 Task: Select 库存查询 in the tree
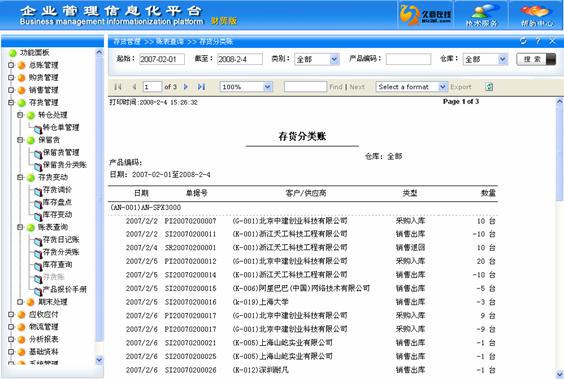click(58, 264)
